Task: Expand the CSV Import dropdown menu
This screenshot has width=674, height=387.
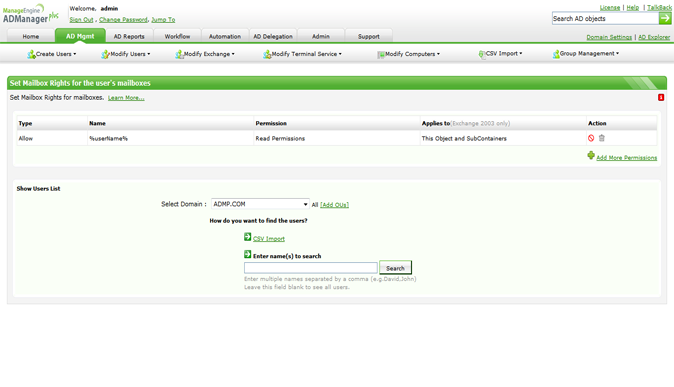Action: pyautogui.click(x=521, y=54)
